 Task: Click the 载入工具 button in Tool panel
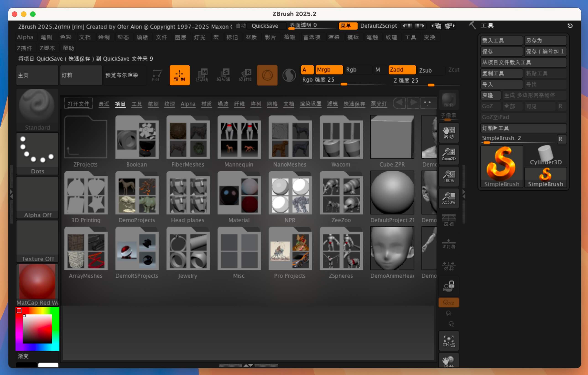tap(502, 40)
